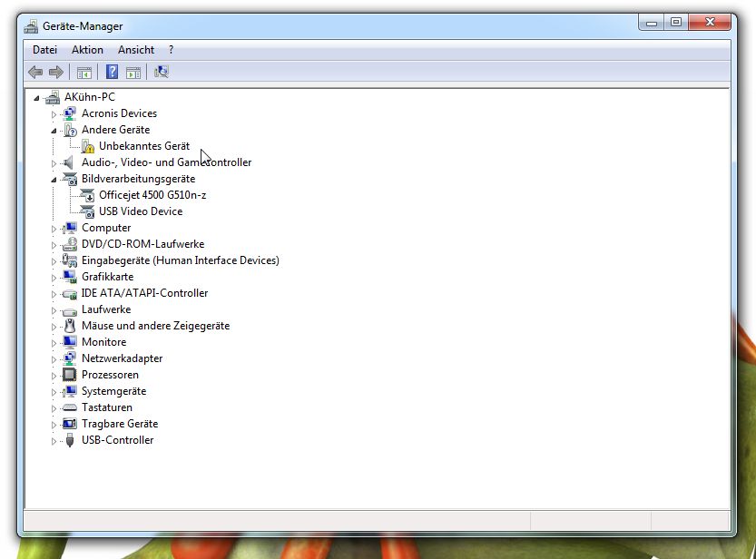Open the Ansicht menu
The height and width of the screenshot is (559, 756).
point(136,50)
